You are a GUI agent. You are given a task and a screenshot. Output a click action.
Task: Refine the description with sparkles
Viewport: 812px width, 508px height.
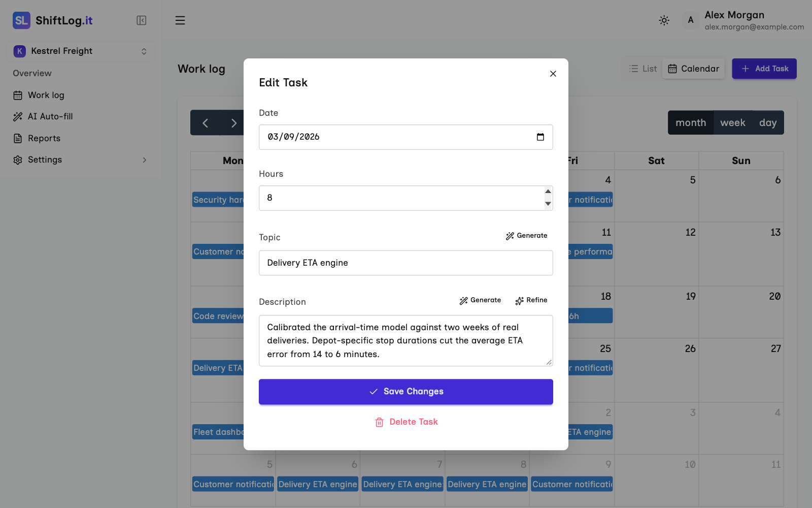coord(531,300)
